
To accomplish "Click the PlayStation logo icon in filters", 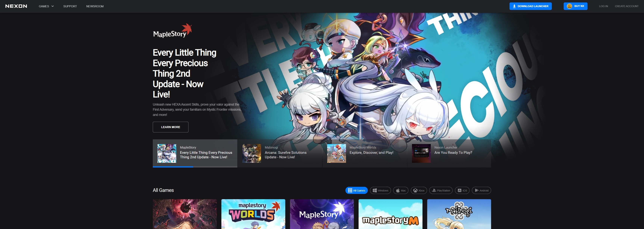I will (x=434, y=191).
